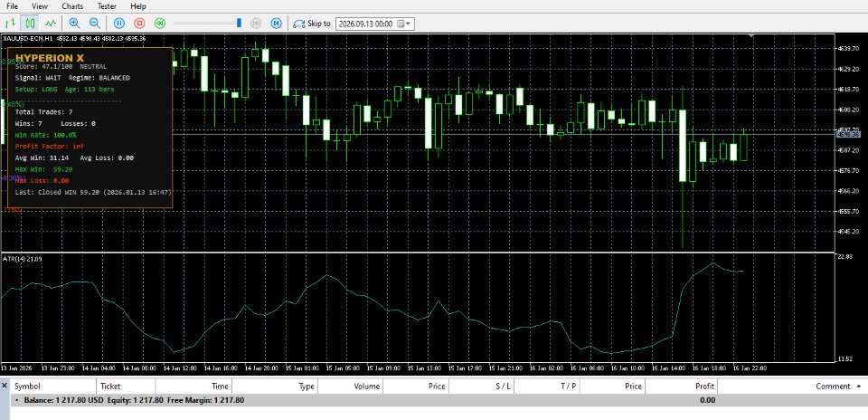Click the Skip to icon

tap(299, 24)
